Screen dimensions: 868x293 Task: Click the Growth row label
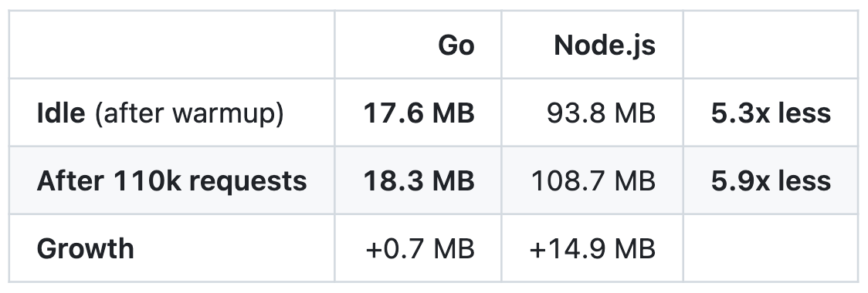85,249
